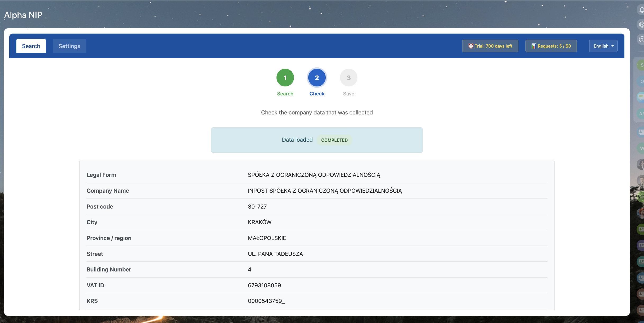The width and height of the screenshot is (644, 323).
Task: Select step 2 Check circle
Action: point(317,78)
